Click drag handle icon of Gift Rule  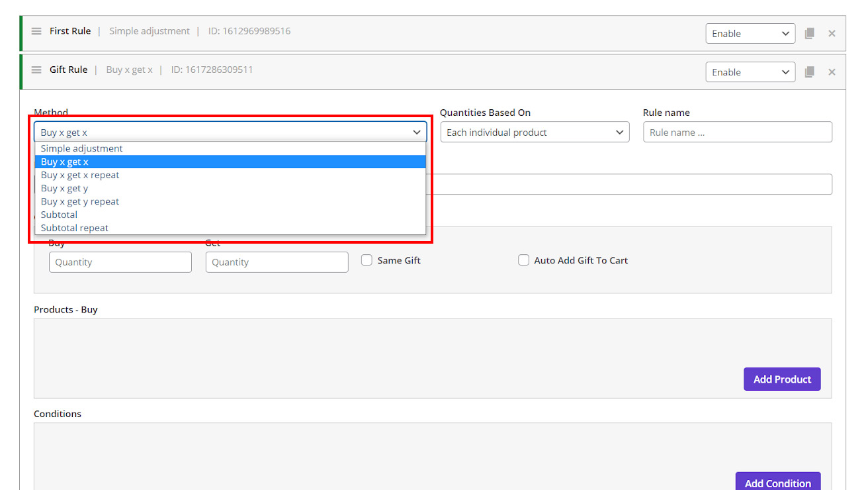click(x=36, y=70)
